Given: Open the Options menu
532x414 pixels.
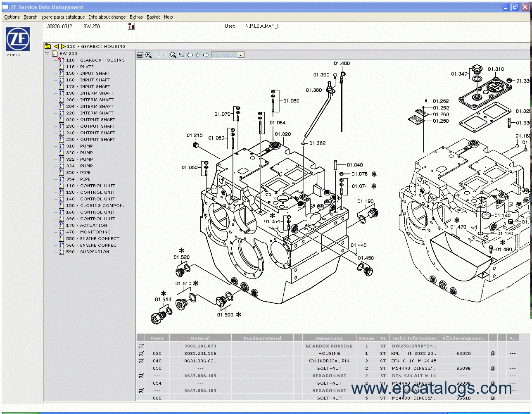Looking at the screenshot, I should pos(12,17).
